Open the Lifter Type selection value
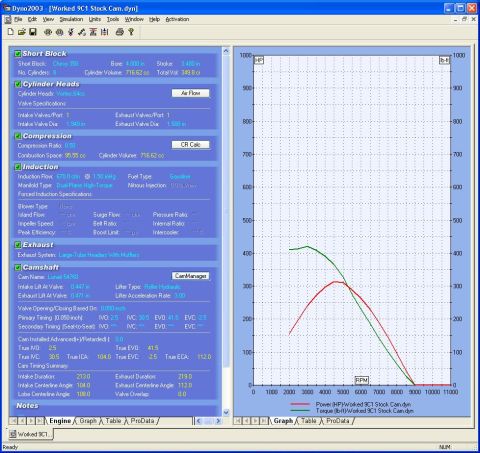Screen dimensions: 480x453 coord(162,287)
